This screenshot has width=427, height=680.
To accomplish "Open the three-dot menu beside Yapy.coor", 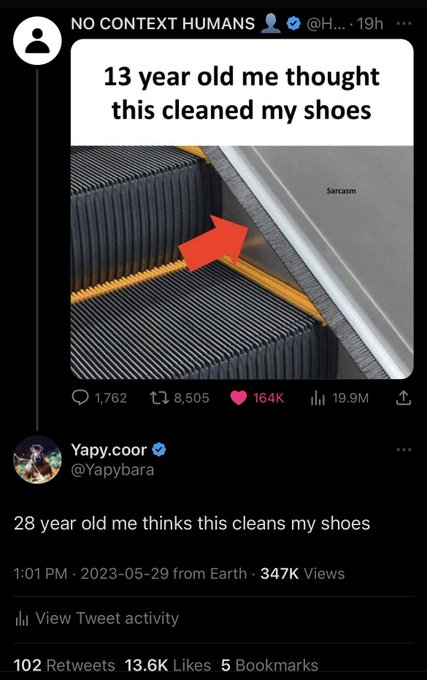I will pyautogui.click(x=404, y=449).
